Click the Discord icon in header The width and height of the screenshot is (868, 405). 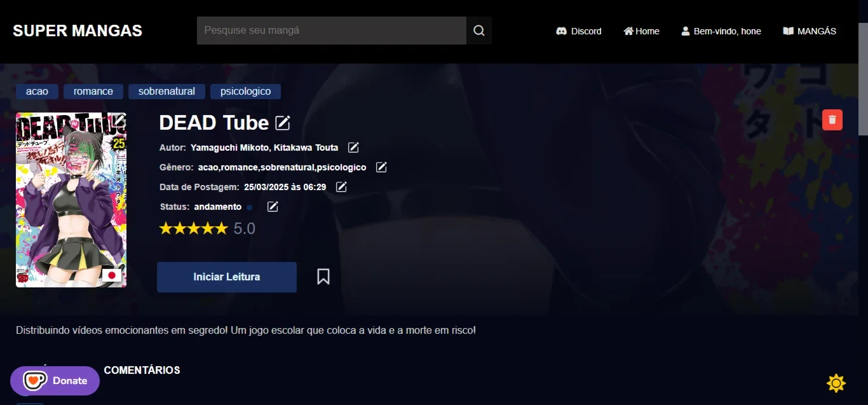561,31
